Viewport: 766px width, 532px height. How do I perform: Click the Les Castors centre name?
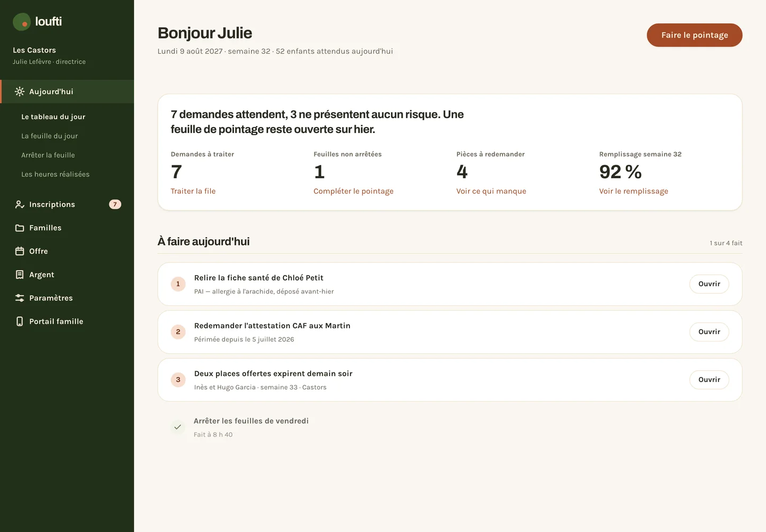pyautogui.click(x=35, y=50)
